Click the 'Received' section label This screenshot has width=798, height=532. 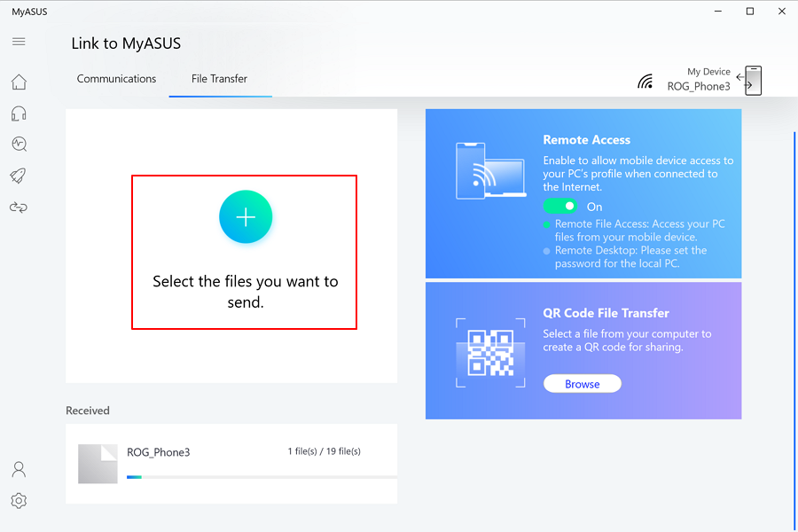coord(88,411)
